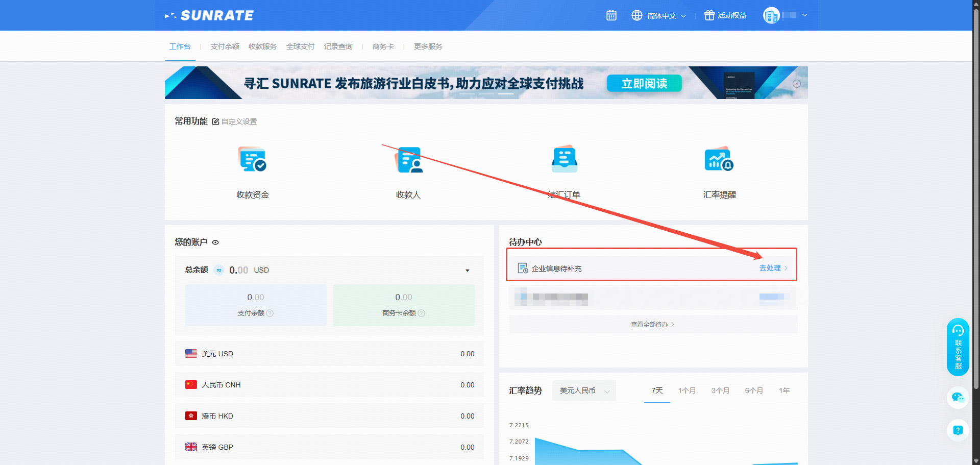
Task: Click the blue help question icon
Action: pyautogui.click(x=958, y=430)
